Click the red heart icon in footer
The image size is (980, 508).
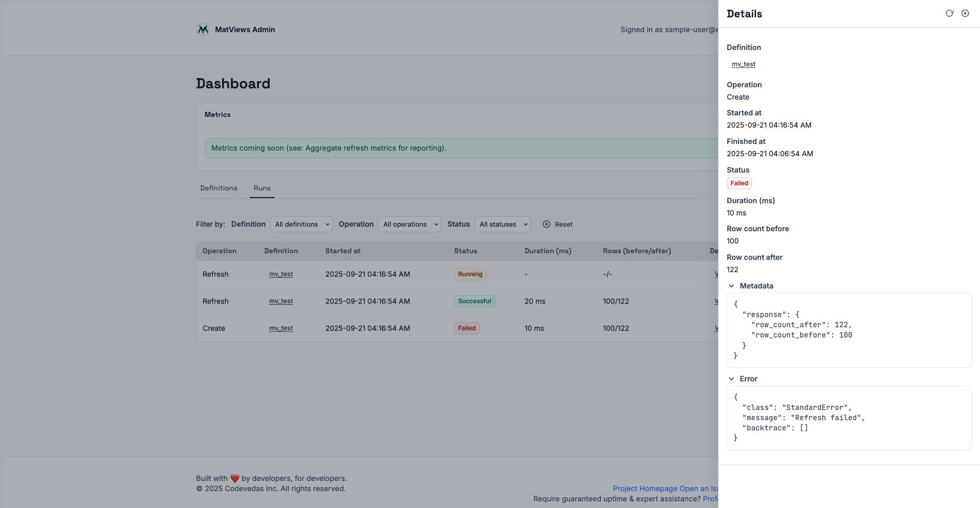click(x=235, y=478)
